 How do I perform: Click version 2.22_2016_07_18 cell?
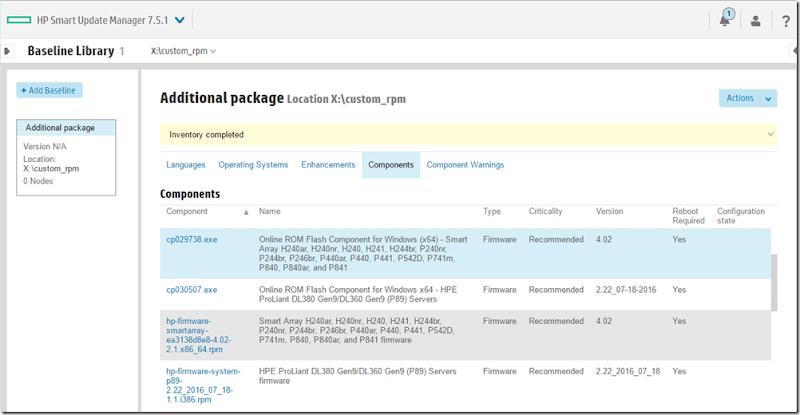tap(628, 371)
